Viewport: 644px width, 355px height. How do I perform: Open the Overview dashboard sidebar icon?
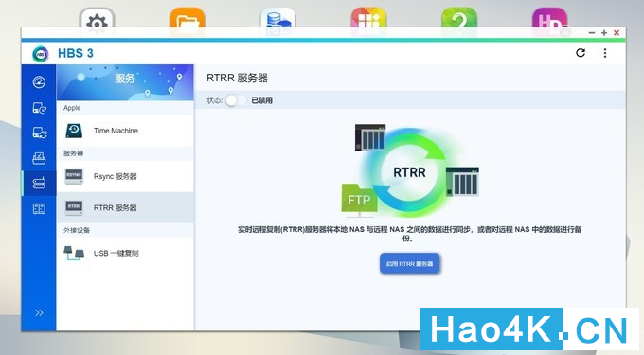point(39,82)
